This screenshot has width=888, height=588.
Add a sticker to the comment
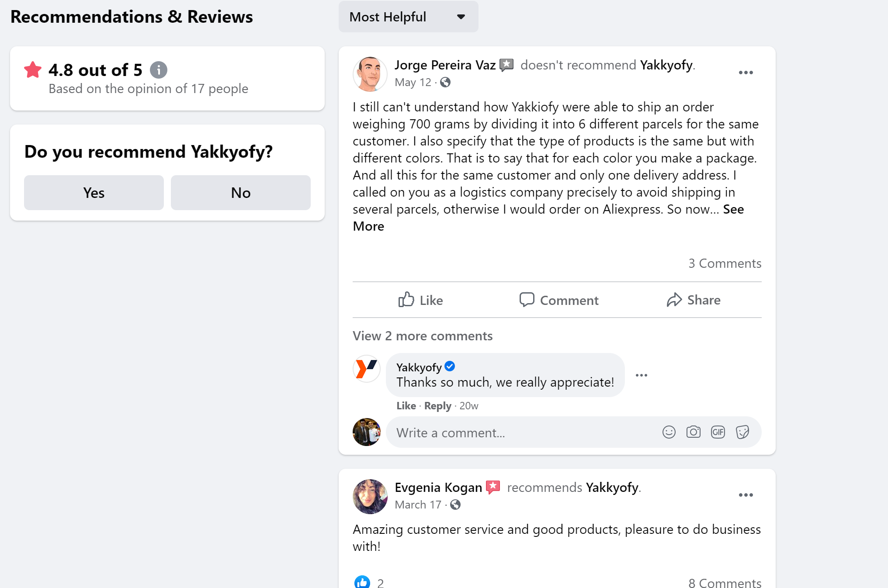[x=743, y=432]
